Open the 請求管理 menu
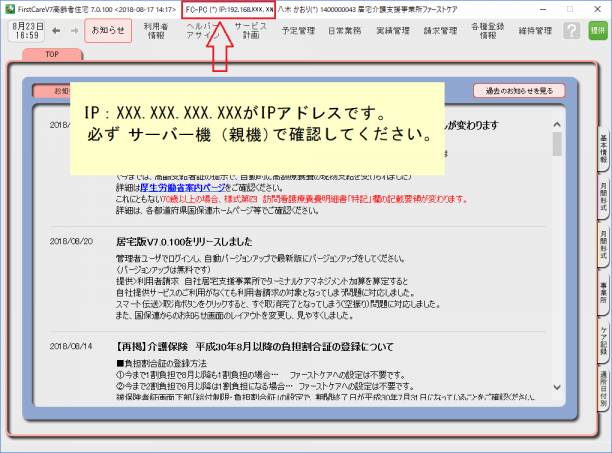Image resolution: width=612 pixels, height=453 pixels. (x=439, y=31)
